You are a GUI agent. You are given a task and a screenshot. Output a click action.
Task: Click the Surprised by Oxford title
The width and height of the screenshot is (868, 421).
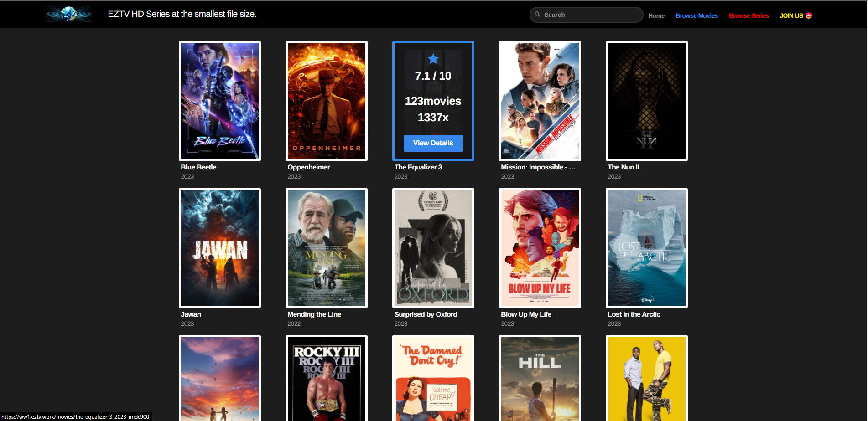coord(426,314)
